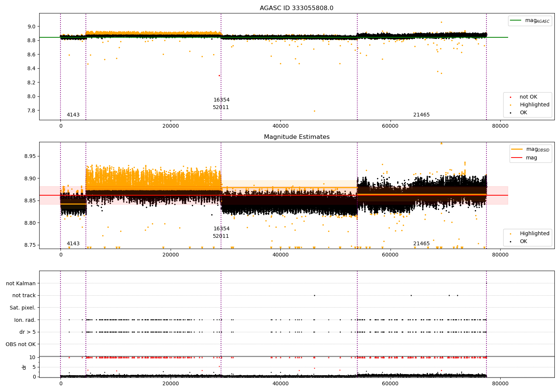Image resolution: width=560 pixels, height=392 pixels.
Task: Click the 9.0 y-axis tick label
Action: click(x=31, y=27)
